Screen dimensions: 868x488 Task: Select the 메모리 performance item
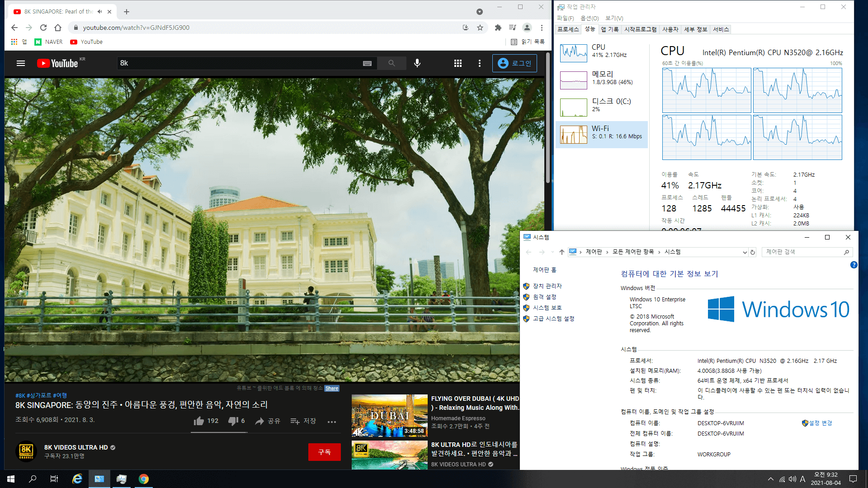tap(602, 80)
